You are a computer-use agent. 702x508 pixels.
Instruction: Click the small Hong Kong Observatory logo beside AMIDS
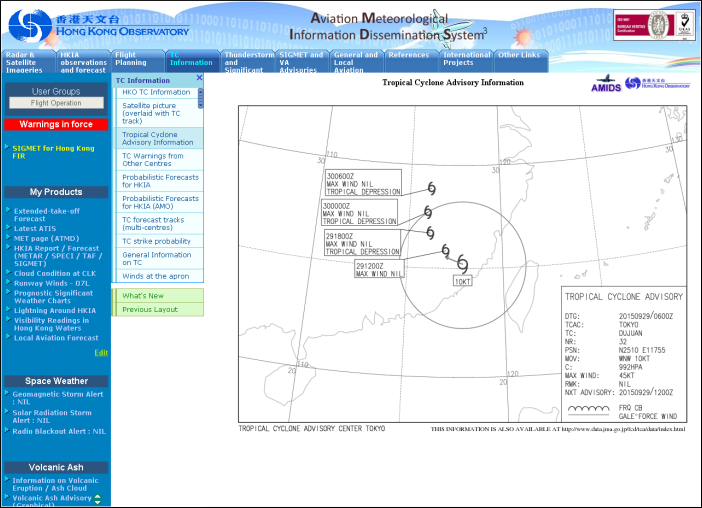click(657, 83)
